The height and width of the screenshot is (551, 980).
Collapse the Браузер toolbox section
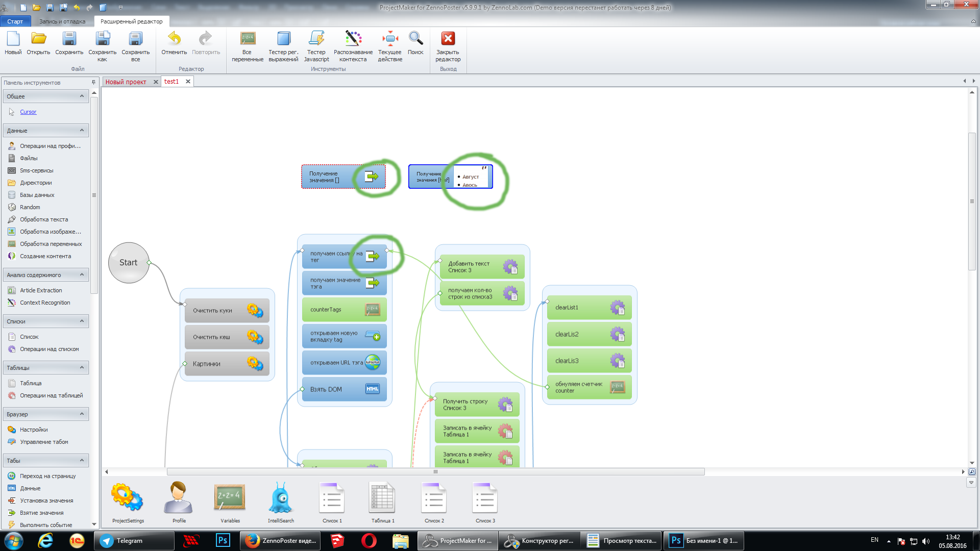click(82, 414)
